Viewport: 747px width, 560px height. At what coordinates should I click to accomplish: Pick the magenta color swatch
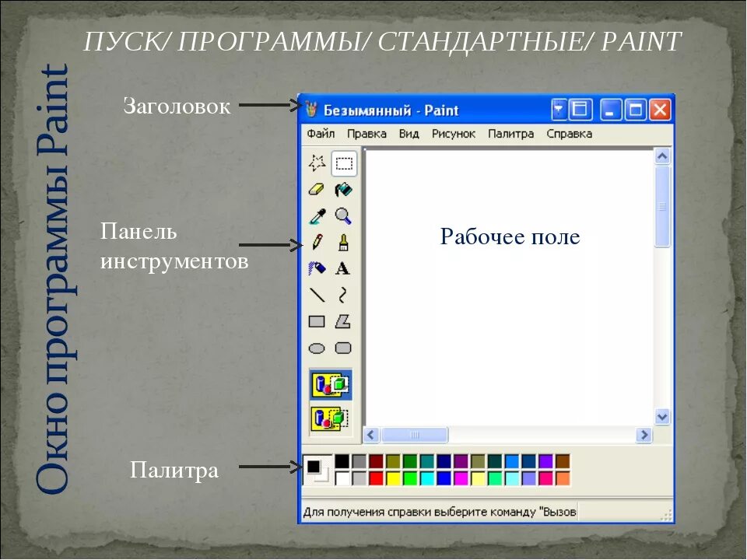coord(461,478)
